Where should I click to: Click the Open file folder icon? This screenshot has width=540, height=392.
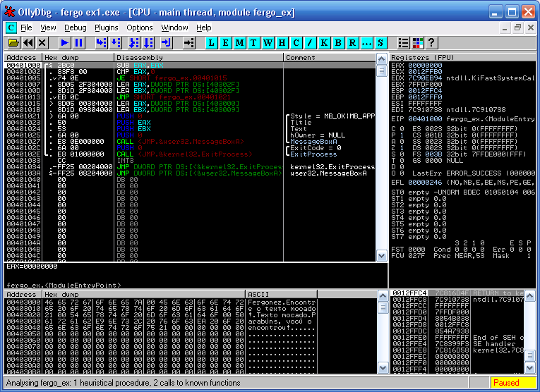(x=13, y=43)
